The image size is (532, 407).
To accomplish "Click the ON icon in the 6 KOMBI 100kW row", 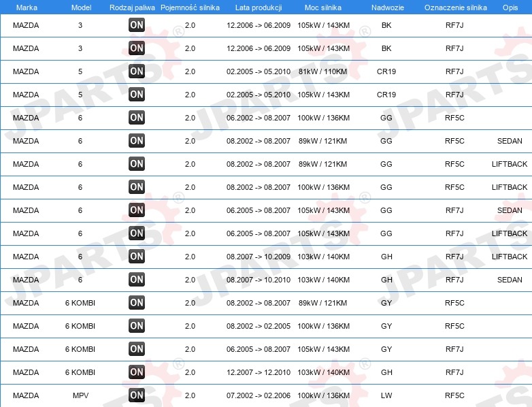I will click(x=137, y=325).
